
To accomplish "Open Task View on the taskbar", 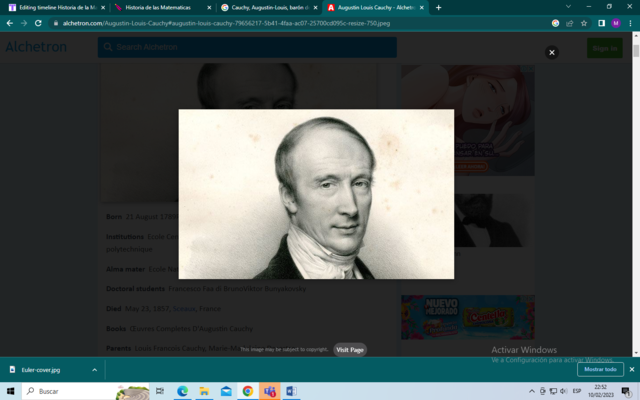I will 160,391.
